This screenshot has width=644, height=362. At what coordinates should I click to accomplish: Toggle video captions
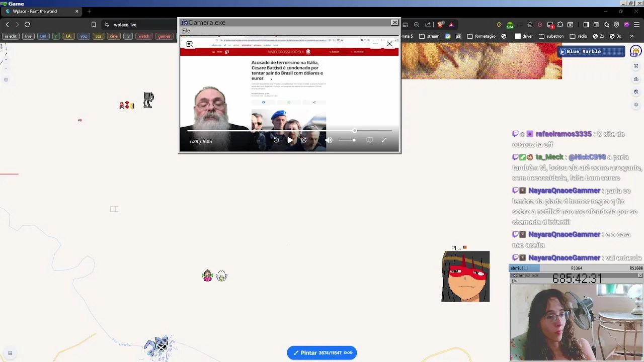[x=369, y=140]
